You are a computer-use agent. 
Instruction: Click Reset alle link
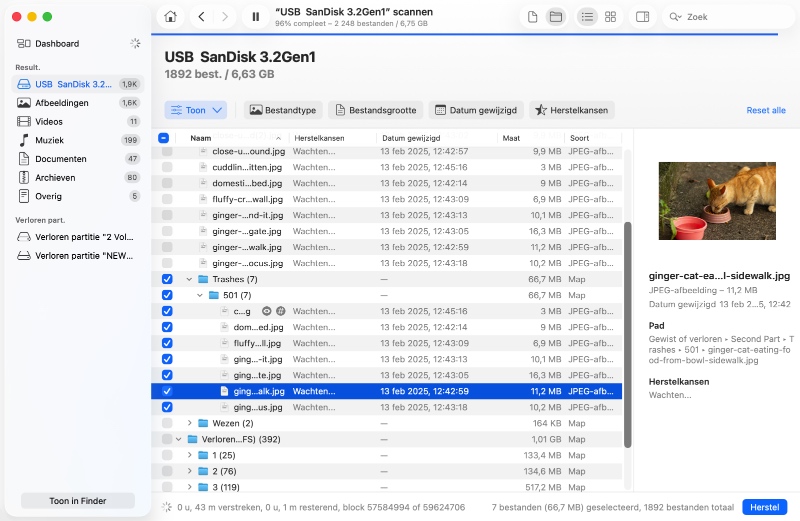(x=765, y=110)
